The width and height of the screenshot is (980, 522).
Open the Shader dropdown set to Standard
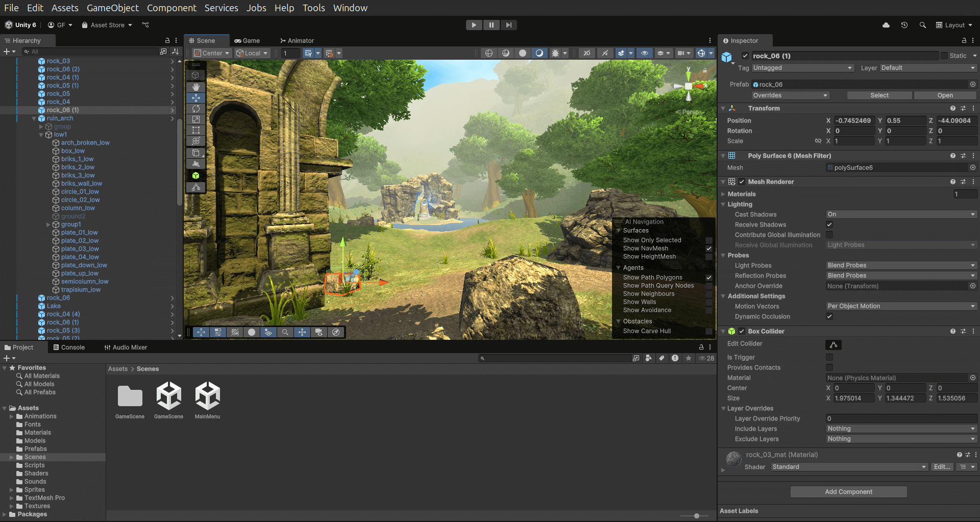click(x=849, y=467)
